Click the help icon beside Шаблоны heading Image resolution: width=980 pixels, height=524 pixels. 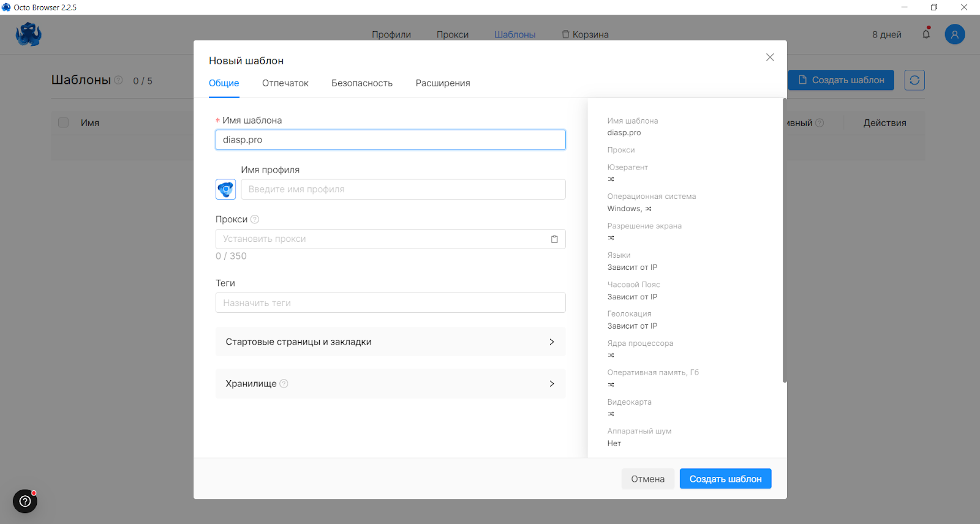(119, 80)
